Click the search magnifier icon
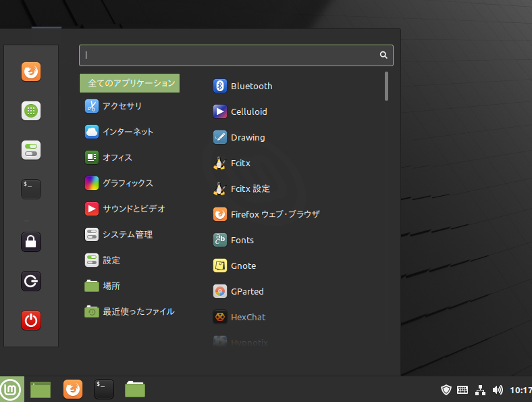This screenshot has height=402, width=532. (x=383, y=55)
